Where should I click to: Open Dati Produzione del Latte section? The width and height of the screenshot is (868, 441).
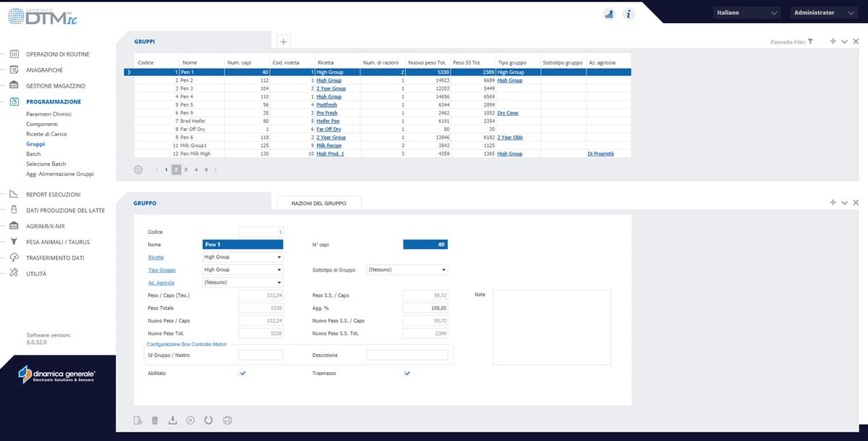(x=65, y=210)
